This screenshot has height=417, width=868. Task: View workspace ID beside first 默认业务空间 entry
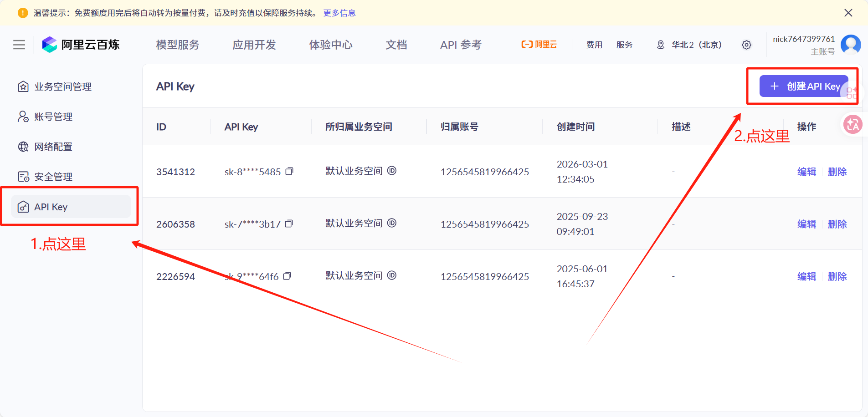pos(392,171)
